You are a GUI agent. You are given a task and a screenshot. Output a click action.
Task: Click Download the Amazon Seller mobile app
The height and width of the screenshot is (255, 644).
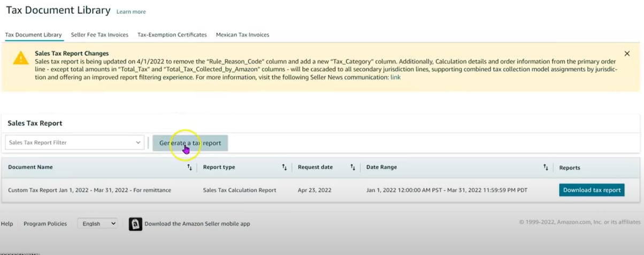197,224
